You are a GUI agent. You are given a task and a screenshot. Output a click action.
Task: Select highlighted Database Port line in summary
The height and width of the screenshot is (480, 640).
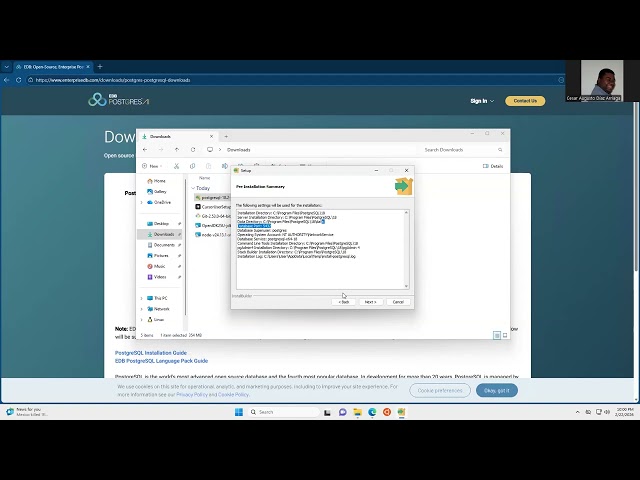pos(254,226)
